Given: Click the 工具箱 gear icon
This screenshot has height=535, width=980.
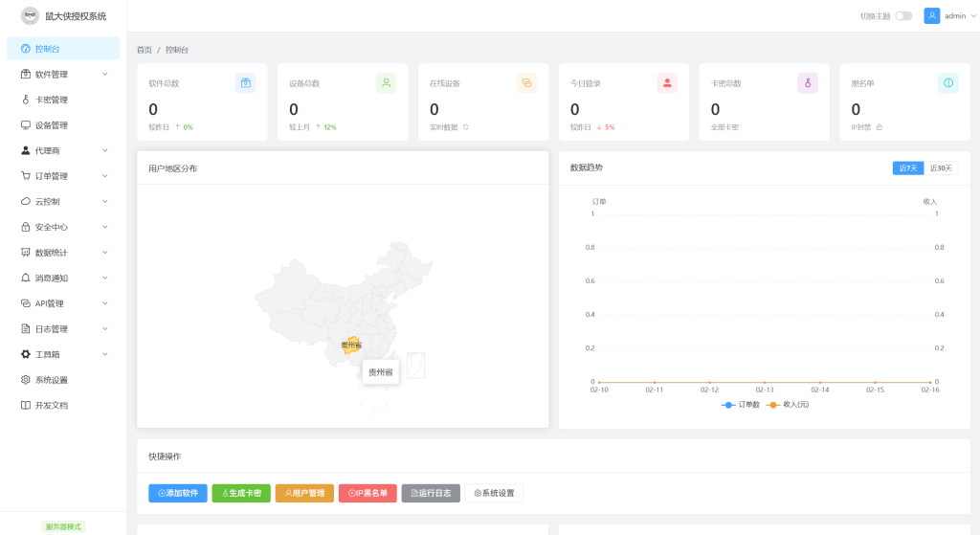Looking at the screenshot, I should pyautogui.click(x=26, y=354).
